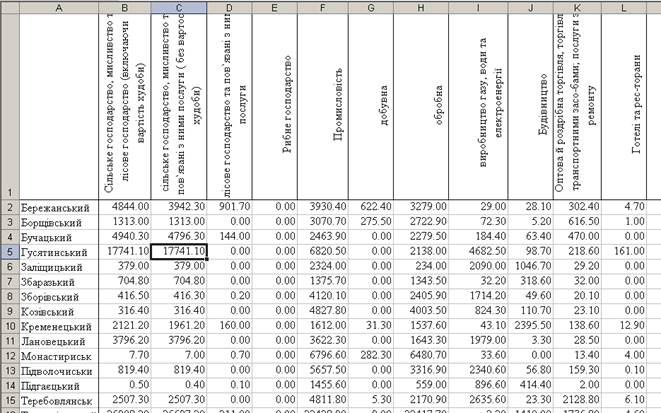
Task: Click cell with value 1714.20
Action: click(478, 296)
